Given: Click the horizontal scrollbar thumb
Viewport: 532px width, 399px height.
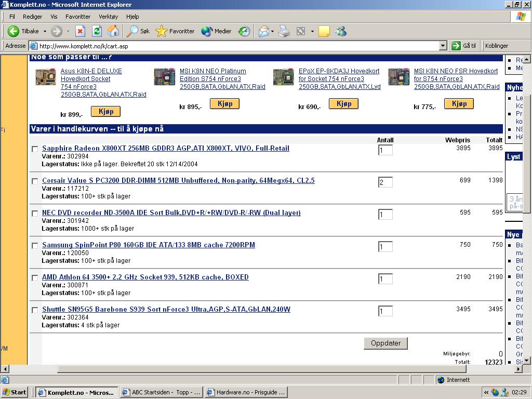Looking at the screenshot, I should coord(262,368).
